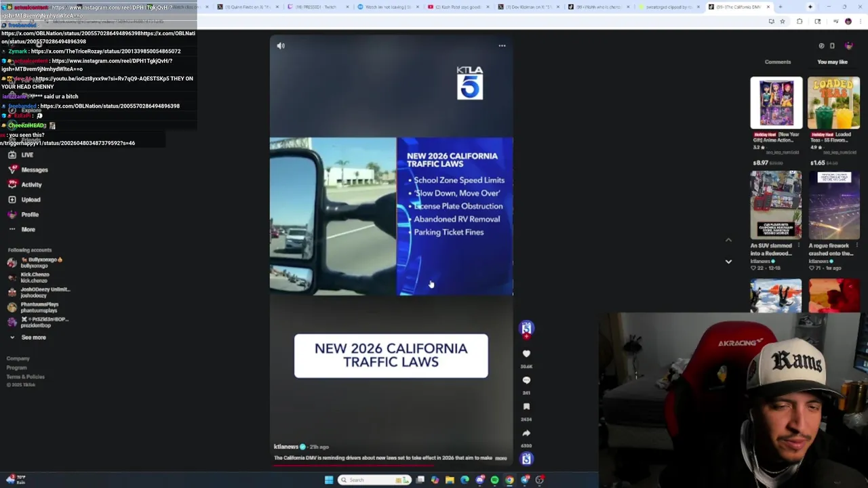Screen dimensions: 868x488
Task: Open the Anime Action holiday haul product thumbnail
Action: pos(776,103)
